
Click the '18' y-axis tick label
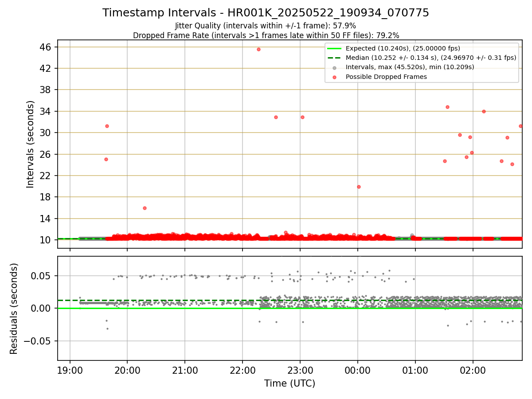[46, 197]
